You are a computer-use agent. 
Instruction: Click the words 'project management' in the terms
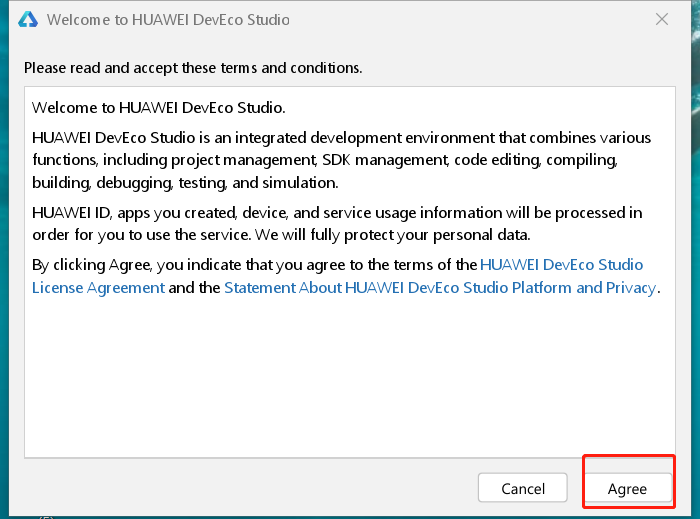pos(244,160)
